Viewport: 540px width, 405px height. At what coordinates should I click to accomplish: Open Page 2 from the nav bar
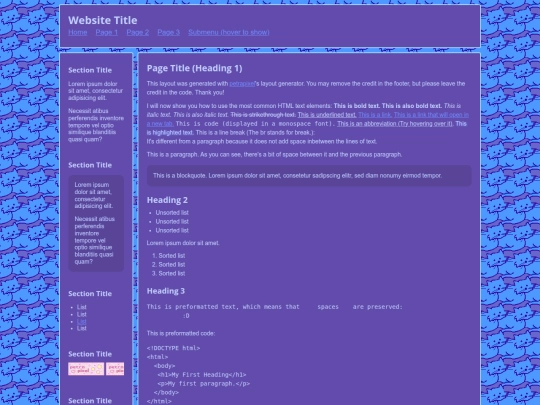[x=138, y=32]
